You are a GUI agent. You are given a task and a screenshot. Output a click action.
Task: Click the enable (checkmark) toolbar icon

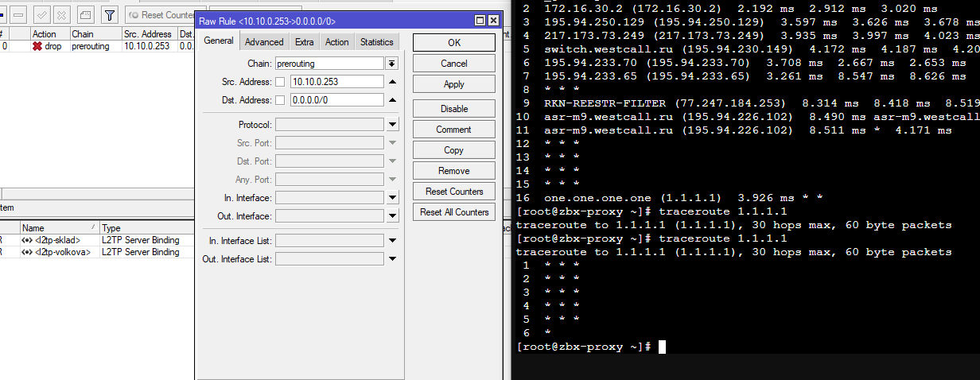pyautogui.click(x=42, y=14)
